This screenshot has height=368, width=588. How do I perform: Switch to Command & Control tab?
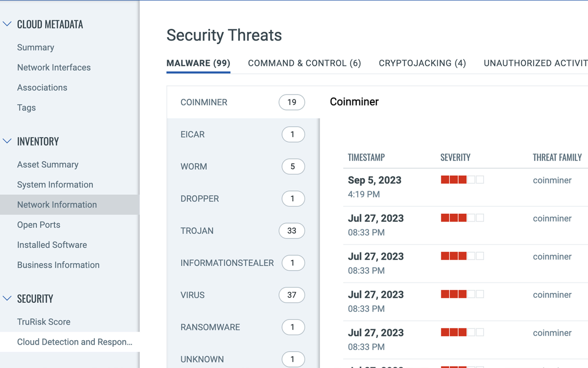pyautogui.click(x=304, y=63)
